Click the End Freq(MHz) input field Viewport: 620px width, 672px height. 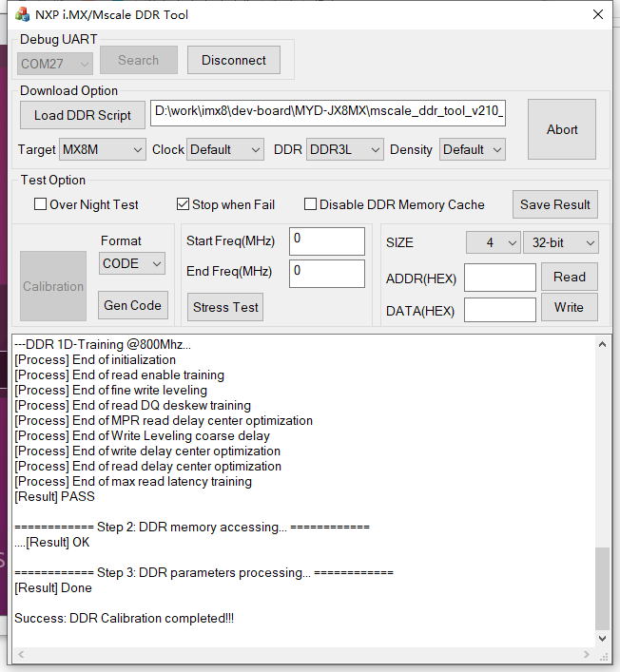coord(327,274)
